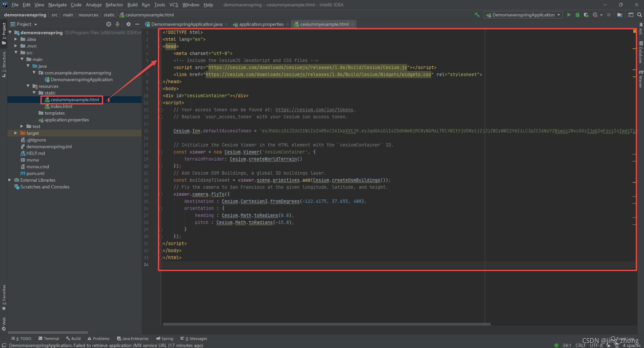Click the locate/scroll-from-source target icon
Screen dimensions: 644x348
[x=109, y=24]
